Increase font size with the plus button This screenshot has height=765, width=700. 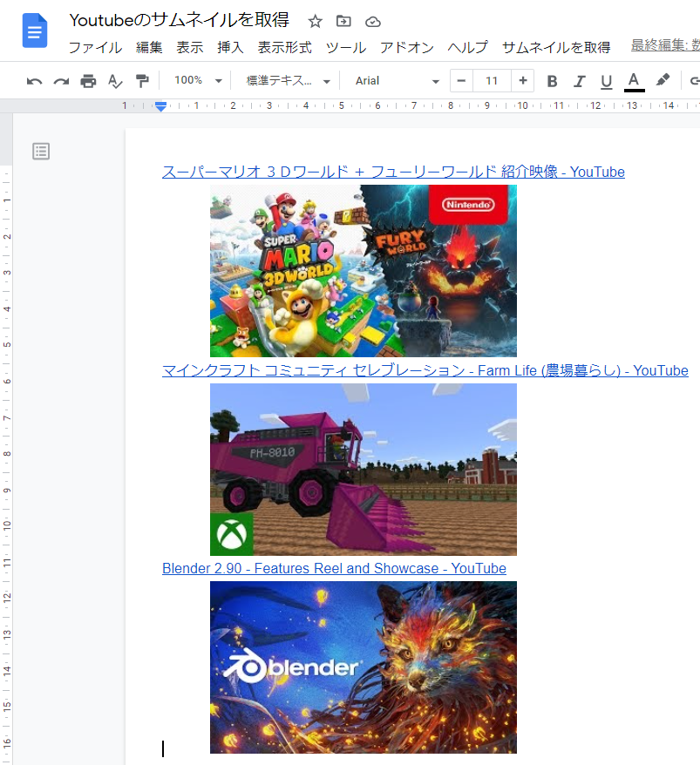tap(523, 80)
